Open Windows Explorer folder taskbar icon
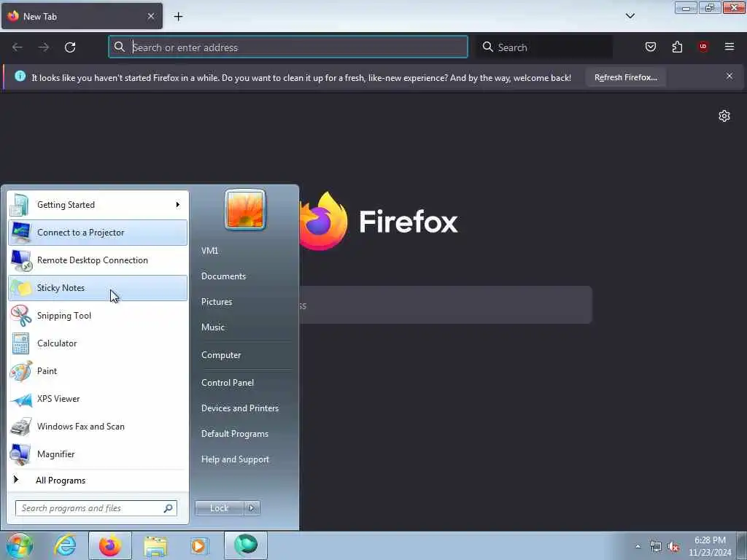747x560 pixels. point(155,546)
